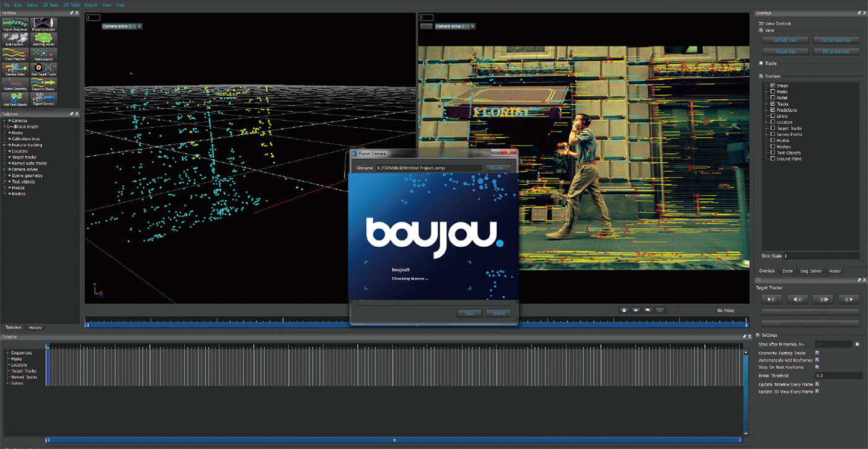The height and width of the screenshot is (449, 868).
Task: Undock the Toolbox panel
Action: (72, 12)
